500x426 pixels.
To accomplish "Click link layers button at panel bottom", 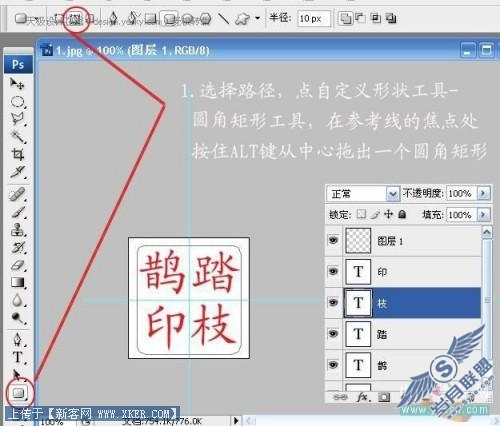I will click(x=340, y=397).
